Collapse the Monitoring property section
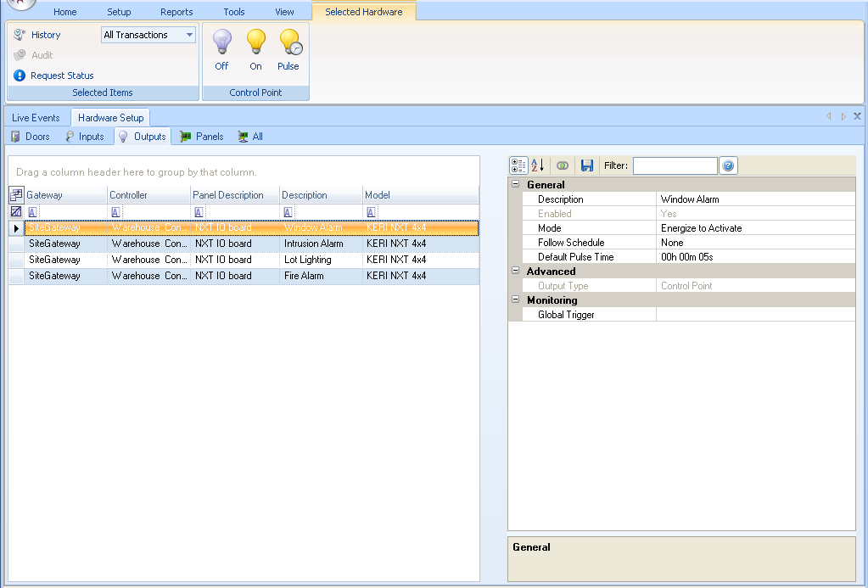Image resolution: width=868 pixels, height=588 pixels. 515,300
